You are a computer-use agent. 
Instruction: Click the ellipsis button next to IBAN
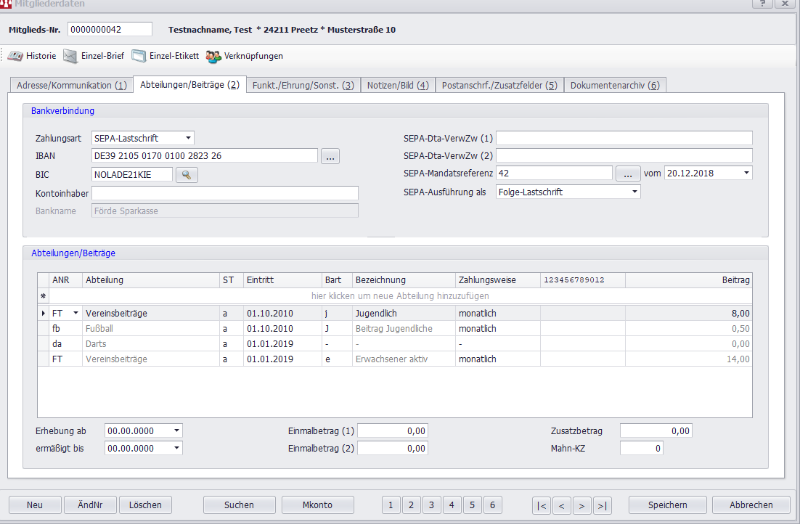click(x=330, y=156)
